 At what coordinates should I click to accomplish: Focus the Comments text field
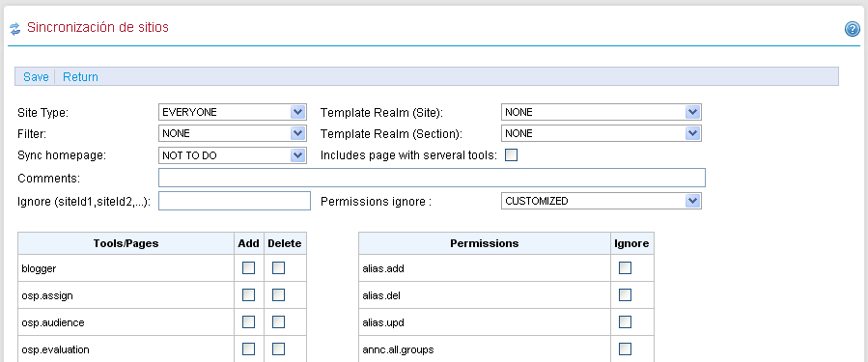432,178
